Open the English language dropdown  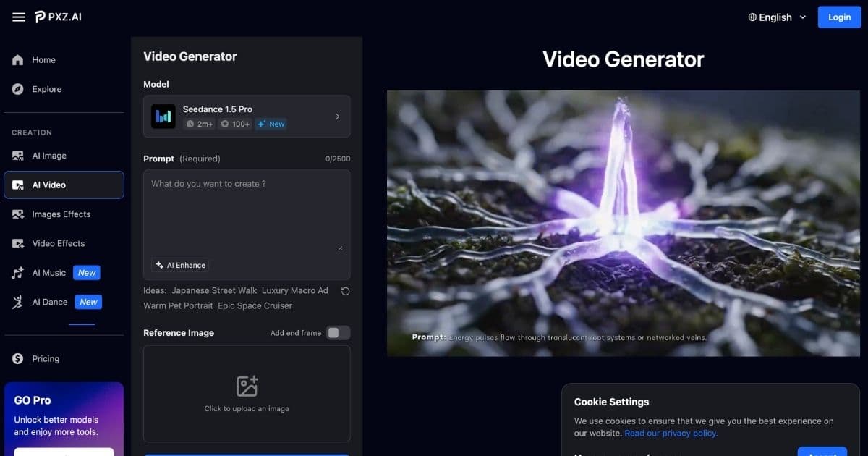pyautogui.click(x=776, y=17)
